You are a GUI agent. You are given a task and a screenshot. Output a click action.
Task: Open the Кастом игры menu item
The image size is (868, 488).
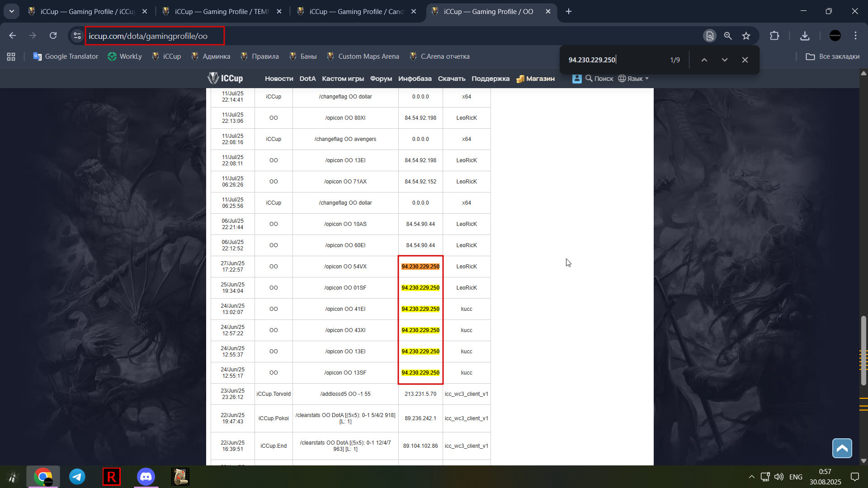click(343, 78)
